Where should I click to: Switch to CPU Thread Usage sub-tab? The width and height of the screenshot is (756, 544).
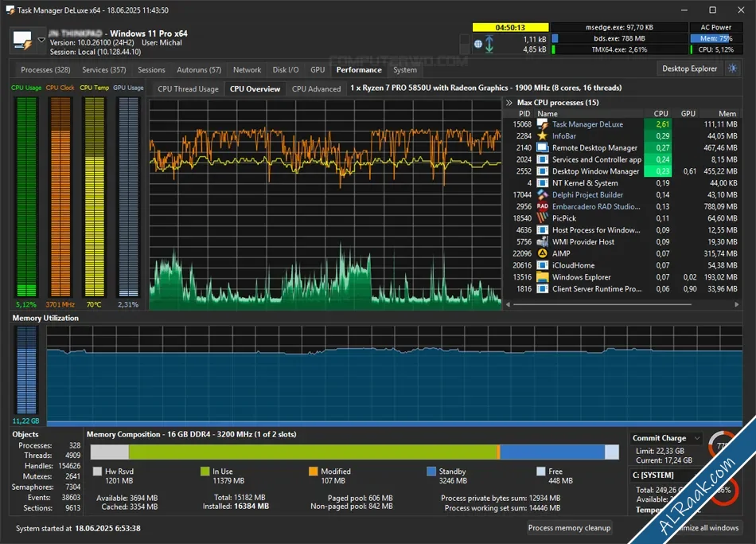pyautogui.click(x=188, y=89)
